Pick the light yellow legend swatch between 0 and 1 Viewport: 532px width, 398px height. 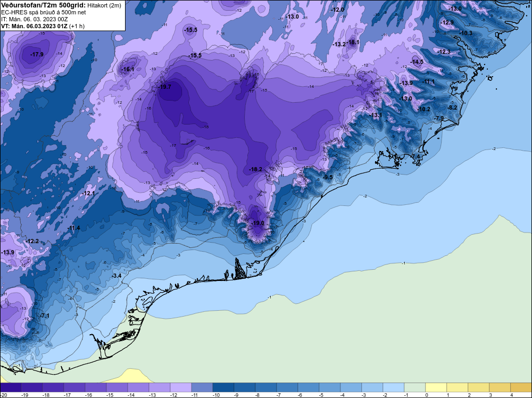[x=436, y=387]
